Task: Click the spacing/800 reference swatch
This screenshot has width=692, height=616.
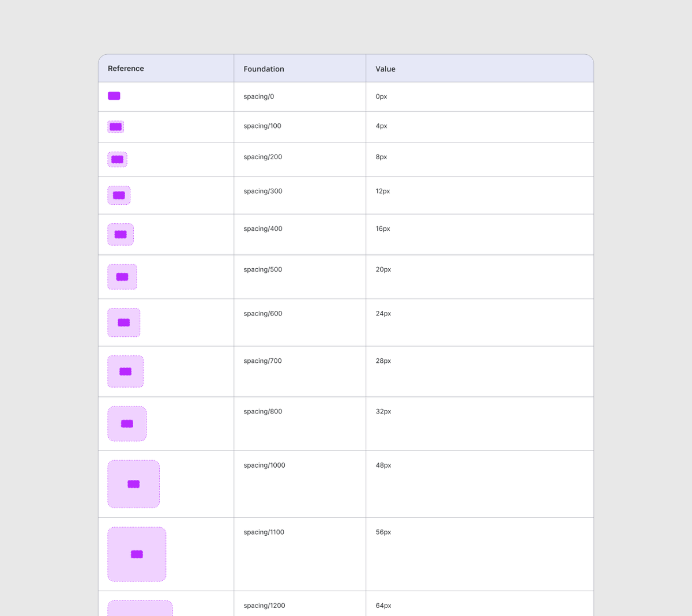Action: 127,424
